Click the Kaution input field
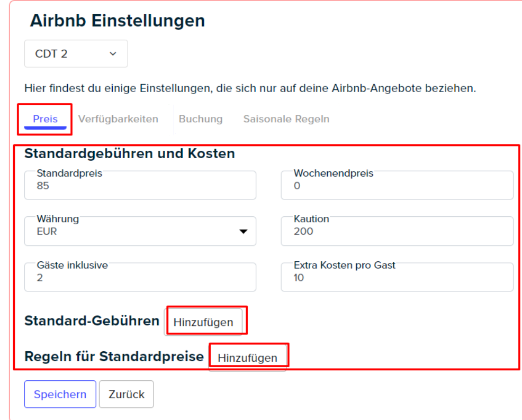Screen dimensions: 522x420 397,231
